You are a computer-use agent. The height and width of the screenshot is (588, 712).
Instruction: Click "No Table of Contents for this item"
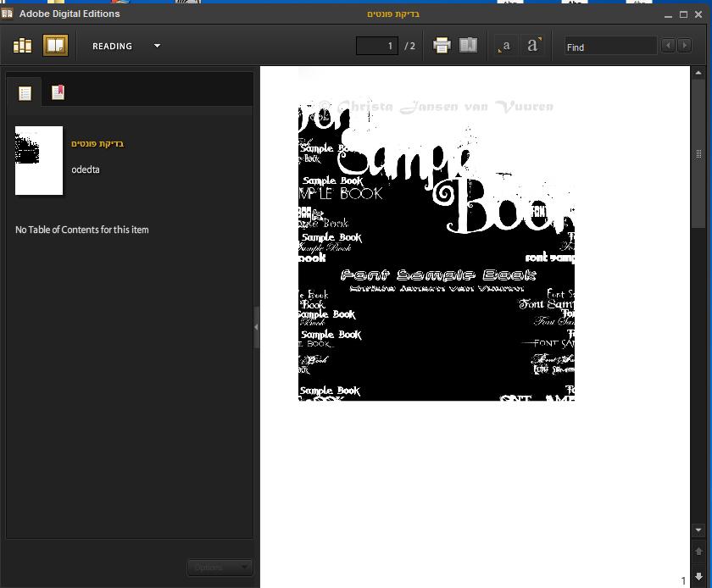[x=82, y=230]
